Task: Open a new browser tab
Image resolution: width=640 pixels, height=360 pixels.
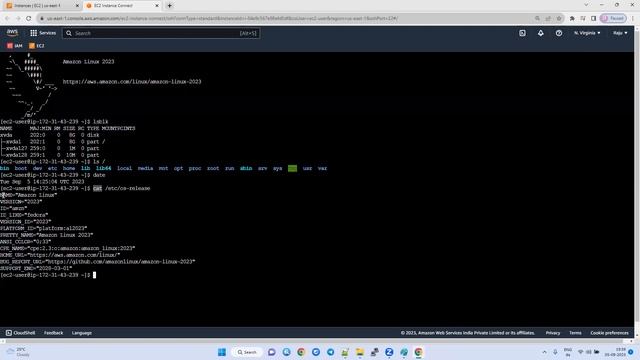Action: pos(169,6)
